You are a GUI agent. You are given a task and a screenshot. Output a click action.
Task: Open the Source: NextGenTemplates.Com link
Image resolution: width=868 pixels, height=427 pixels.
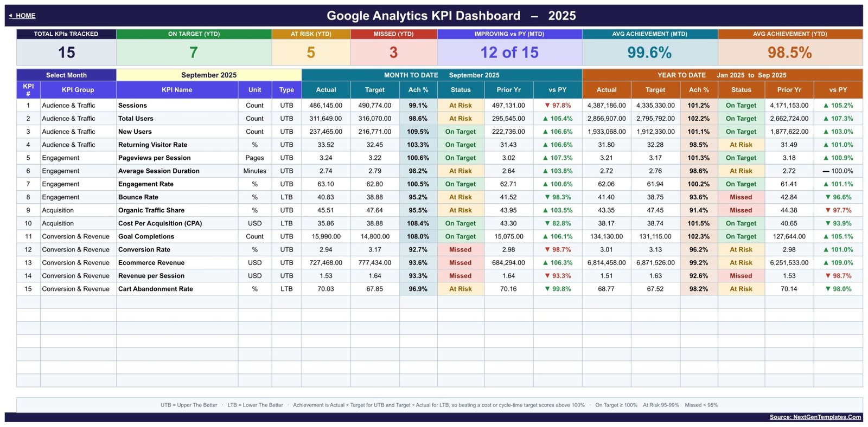815,417
